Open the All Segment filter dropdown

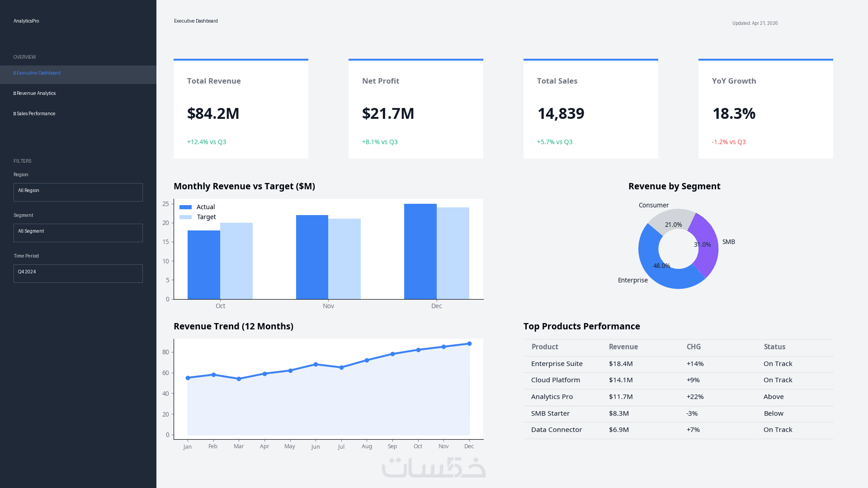tap(78, 233)
